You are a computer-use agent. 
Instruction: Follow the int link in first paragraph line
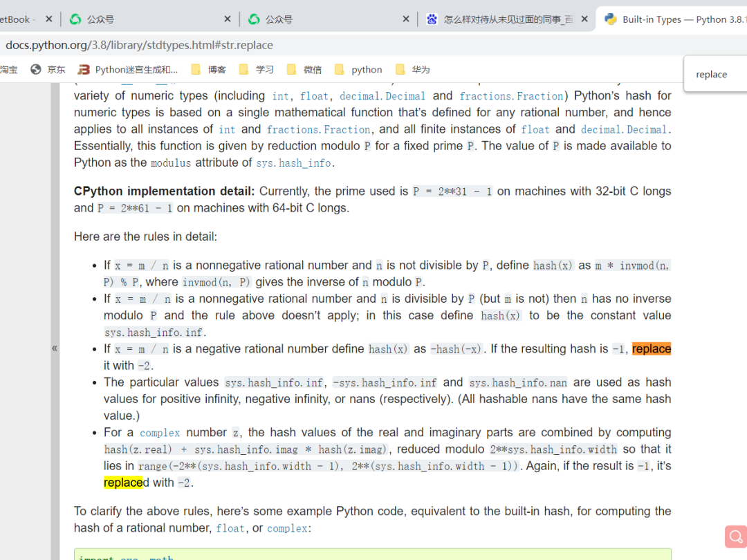(x=280, y=96)
